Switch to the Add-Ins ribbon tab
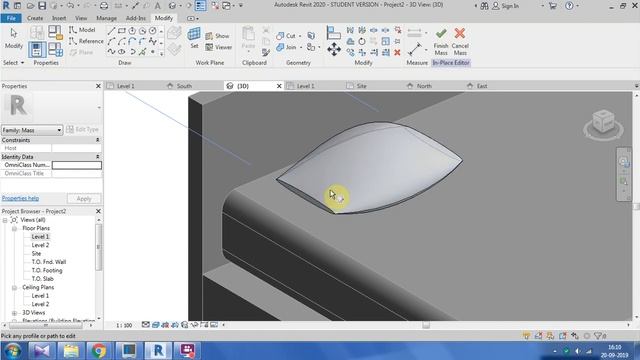 [136, 18]
